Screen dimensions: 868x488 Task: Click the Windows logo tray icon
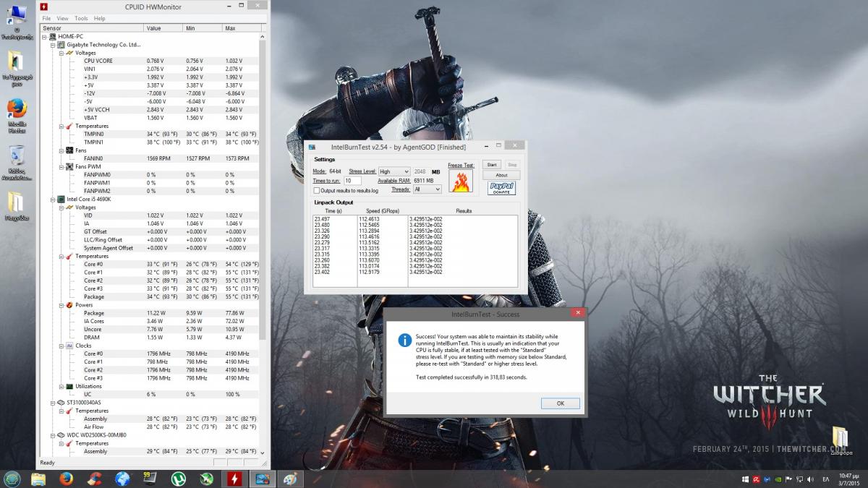(744, 479)
